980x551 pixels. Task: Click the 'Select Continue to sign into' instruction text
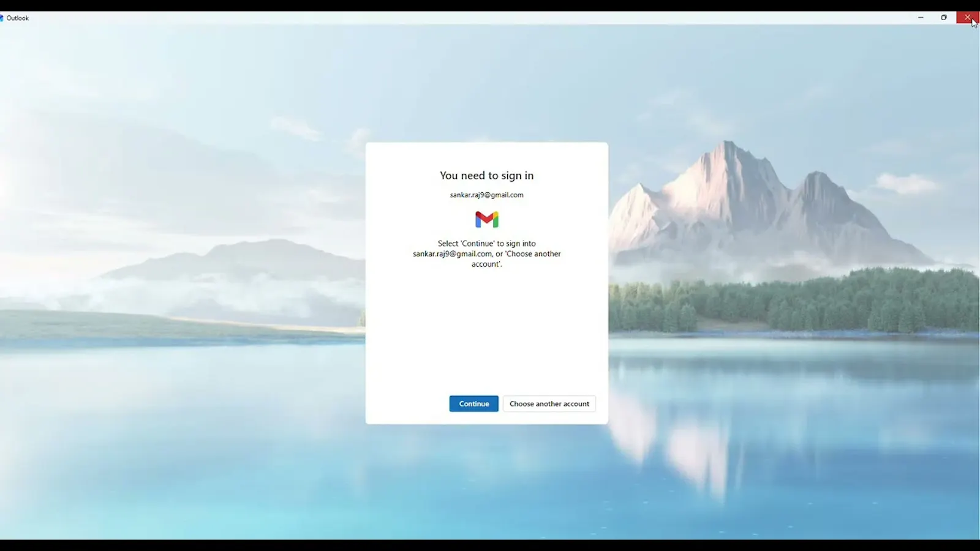pyautogui.click(x=487, y=253)
